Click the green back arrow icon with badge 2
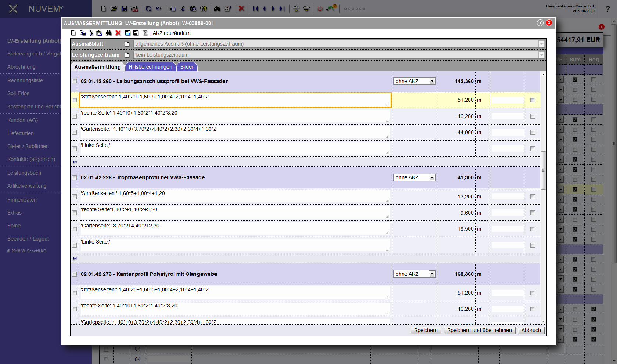Screen dimensions: 617x364 332,8
